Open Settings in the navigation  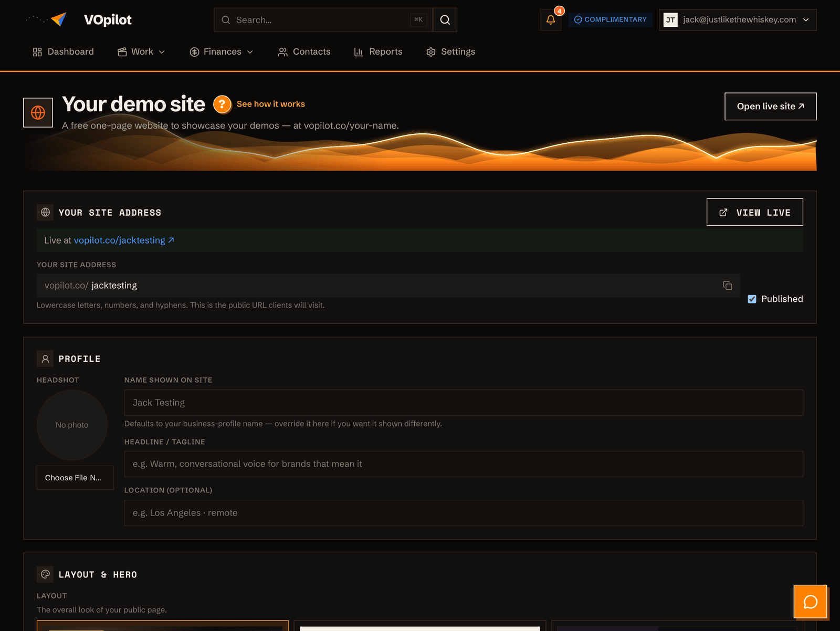tap(450, 51)
